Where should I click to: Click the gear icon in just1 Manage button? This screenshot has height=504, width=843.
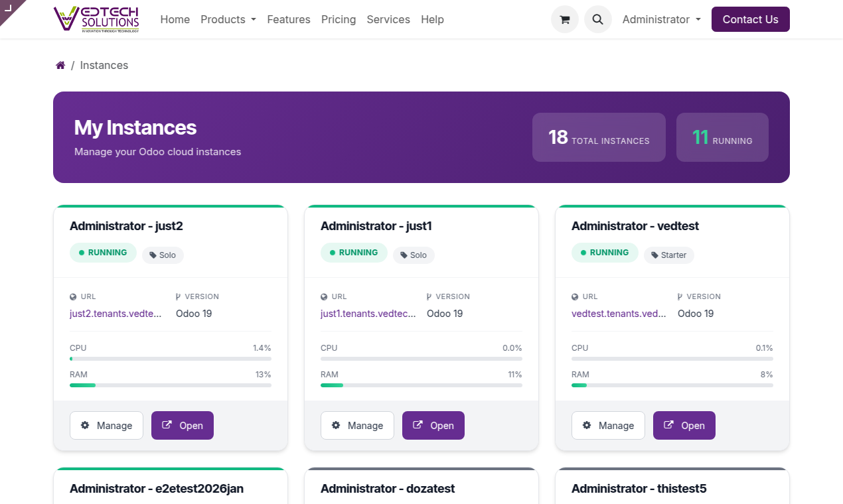click(336, 425)
